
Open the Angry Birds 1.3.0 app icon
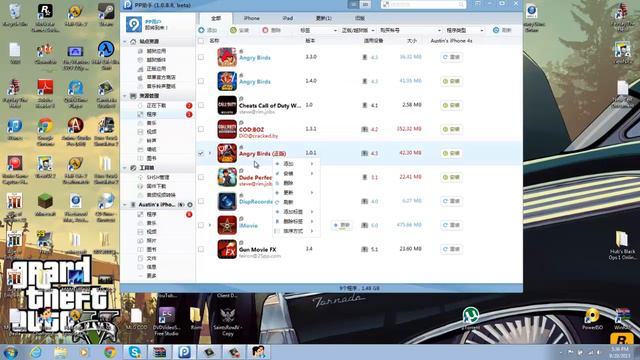pyautogui.click(x=227, y=57)
